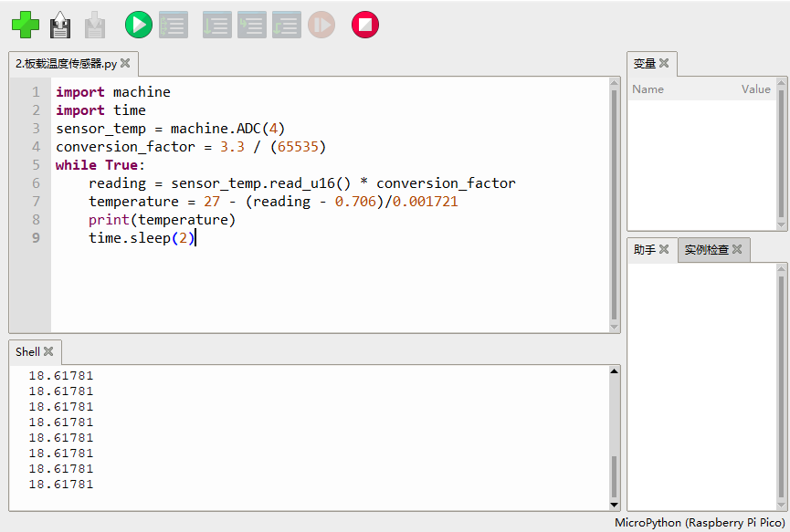Open the MicroPython (Raspberry Pi Pico) interpreter menu
This screenshot has width=790, height=532.
(700, 523)
